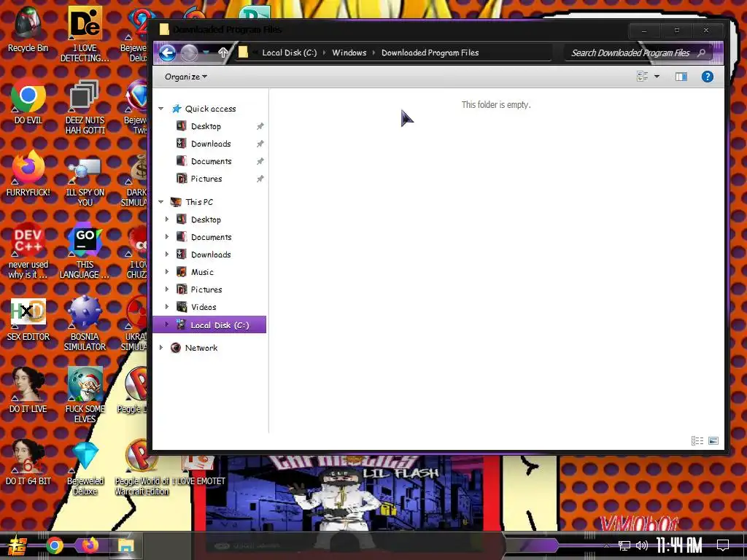The width and height of the screenshot is (747, 560).
Task: Focus the Search Downloaded Program Files box
Action: tap(638, 52)
